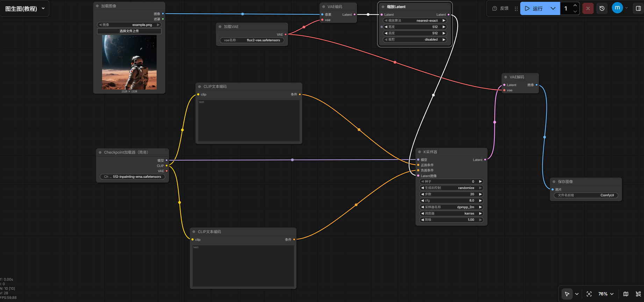This screenshot has height=302, width=644.
Task: Increase the 步数 value with right arrow
Action: [480, 194]
